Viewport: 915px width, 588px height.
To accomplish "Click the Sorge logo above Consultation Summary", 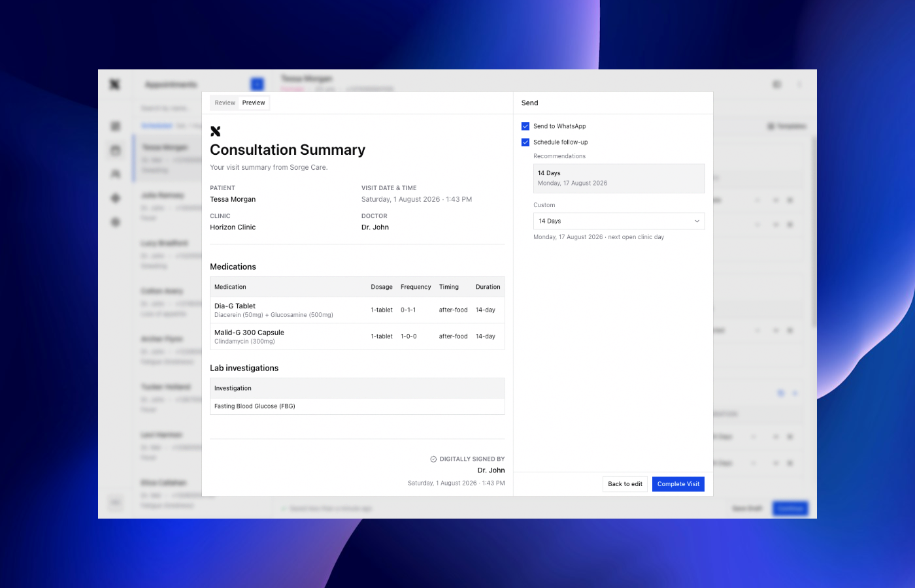I will pos(215,131).
